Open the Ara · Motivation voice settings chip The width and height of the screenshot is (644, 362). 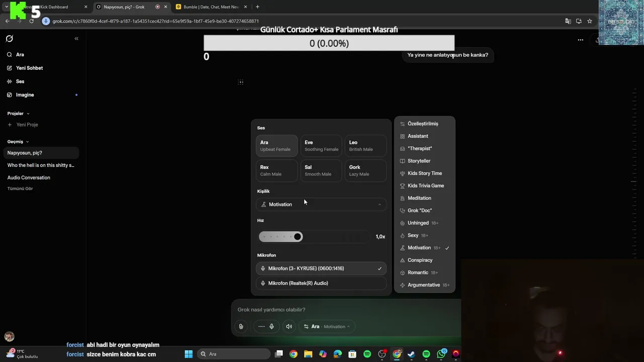pos(327,326)
